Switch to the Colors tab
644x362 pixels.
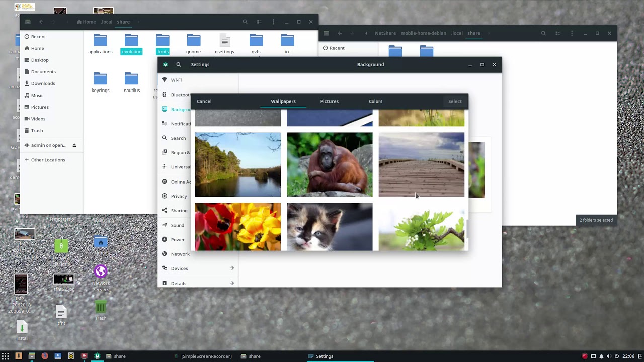376,101
